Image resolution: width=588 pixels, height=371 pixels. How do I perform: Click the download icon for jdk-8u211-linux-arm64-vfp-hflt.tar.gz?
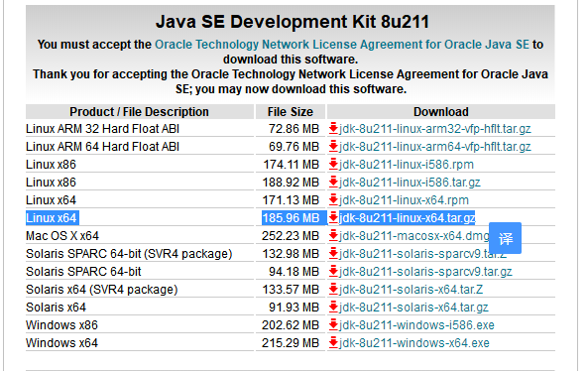click(x=333, y=146)
